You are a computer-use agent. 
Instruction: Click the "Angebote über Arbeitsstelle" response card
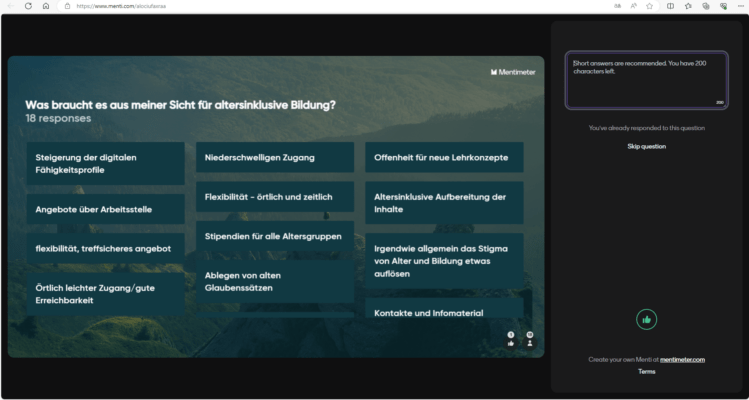(105, 209)
